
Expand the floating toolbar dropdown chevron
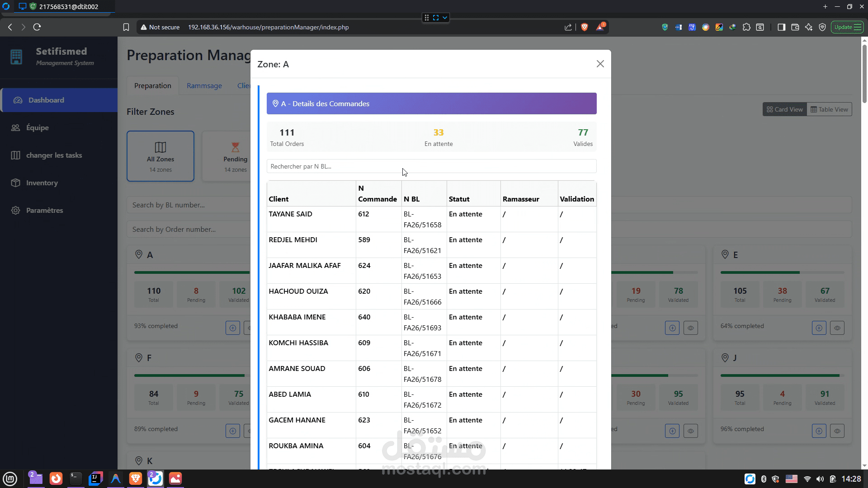click(445, 18)
